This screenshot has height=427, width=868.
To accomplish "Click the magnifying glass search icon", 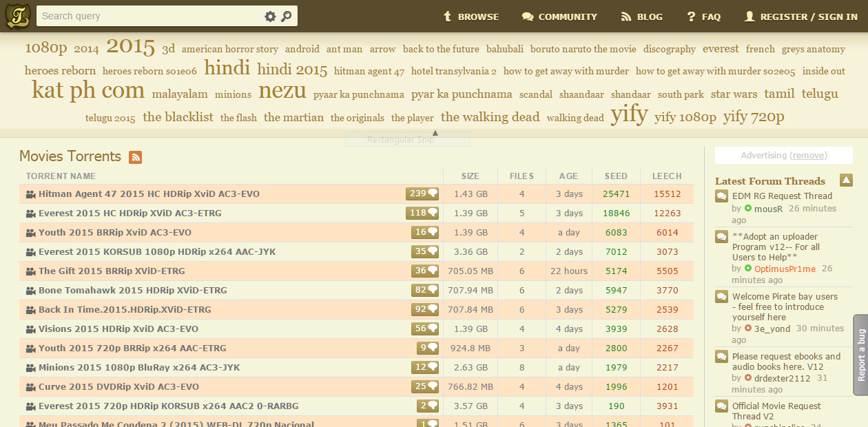I will 287,17.
